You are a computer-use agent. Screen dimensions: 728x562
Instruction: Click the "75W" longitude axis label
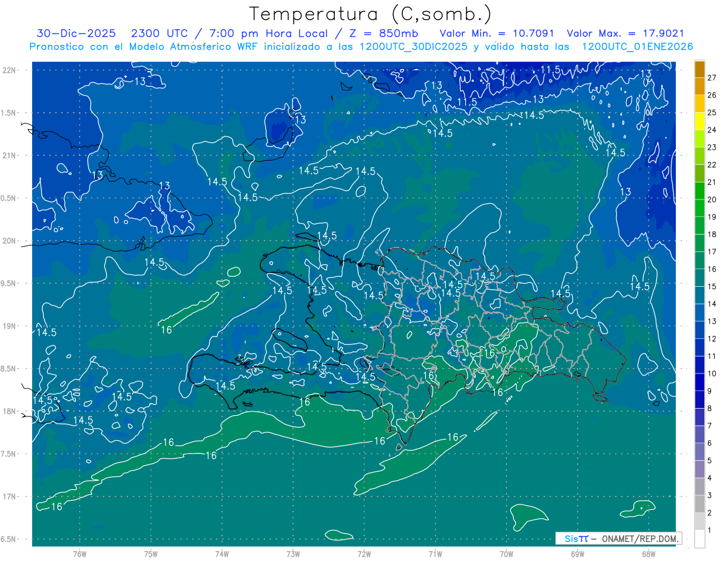[x=151, y=554]
